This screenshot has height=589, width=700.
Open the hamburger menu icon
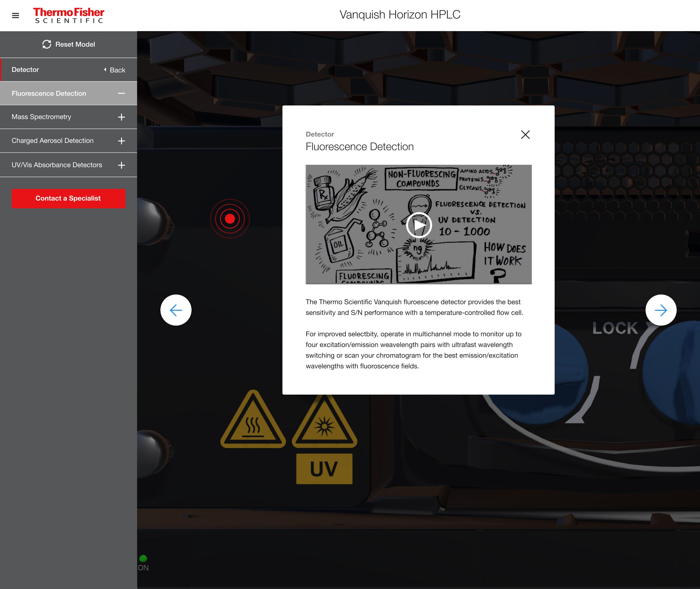(15, 15)
